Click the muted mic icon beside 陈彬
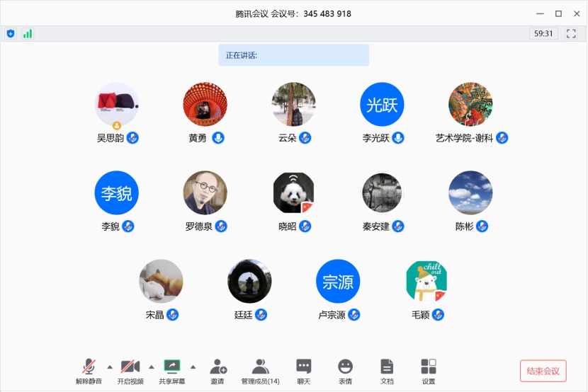 482,226
